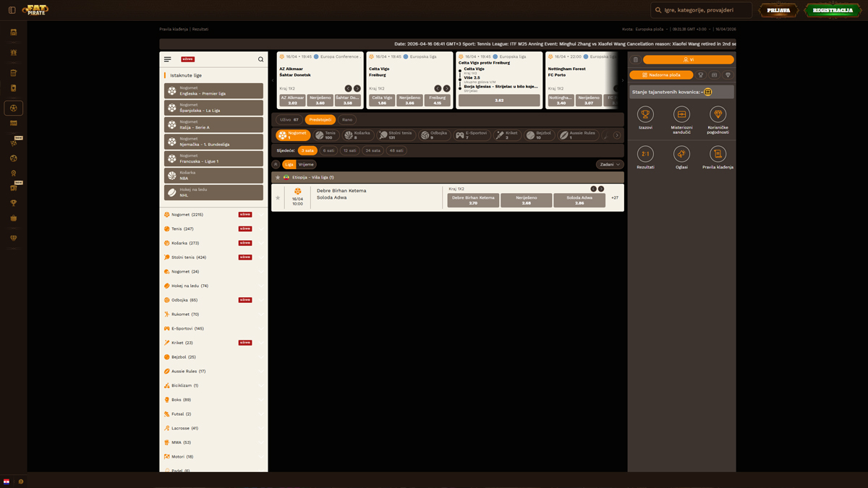Image resolution: width=868 pixels, height=488 pixels.
Task: Click the search icon in sports panel
Action: [x=260, y=59]
